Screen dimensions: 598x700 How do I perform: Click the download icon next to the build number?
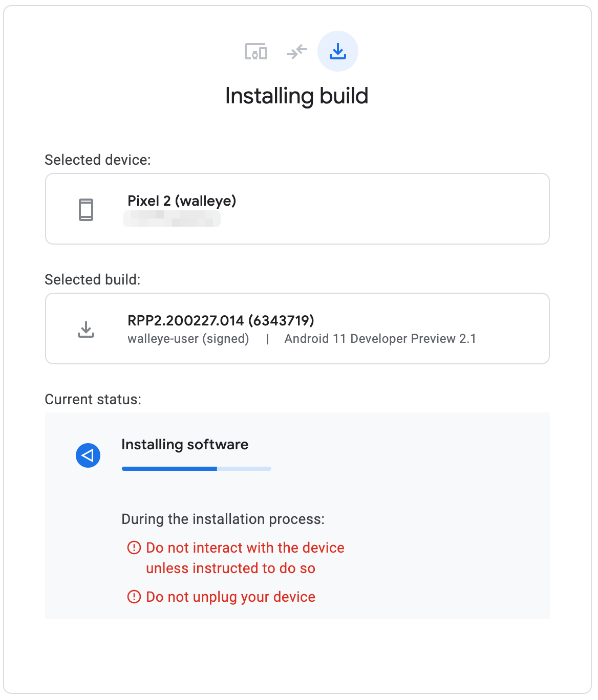pyautogui.click(x=87, y=329)
